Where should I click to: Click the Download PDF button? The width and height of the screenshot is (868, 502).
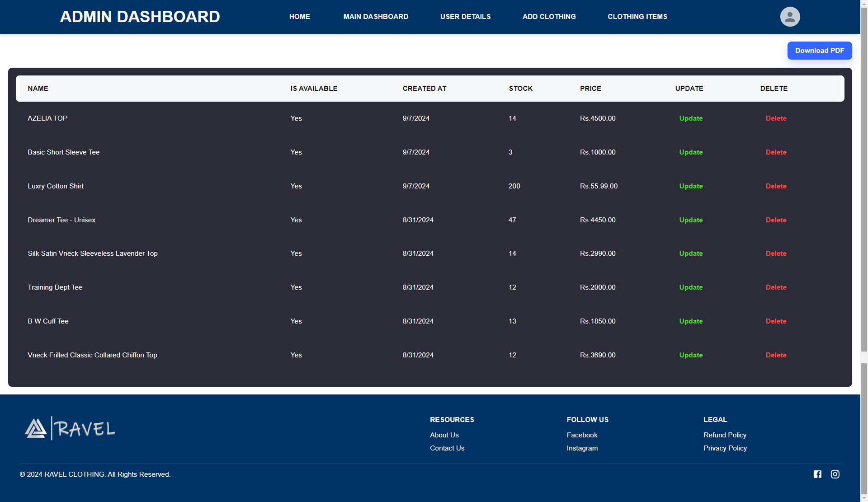pyautogui.click(x=820, y=50)
